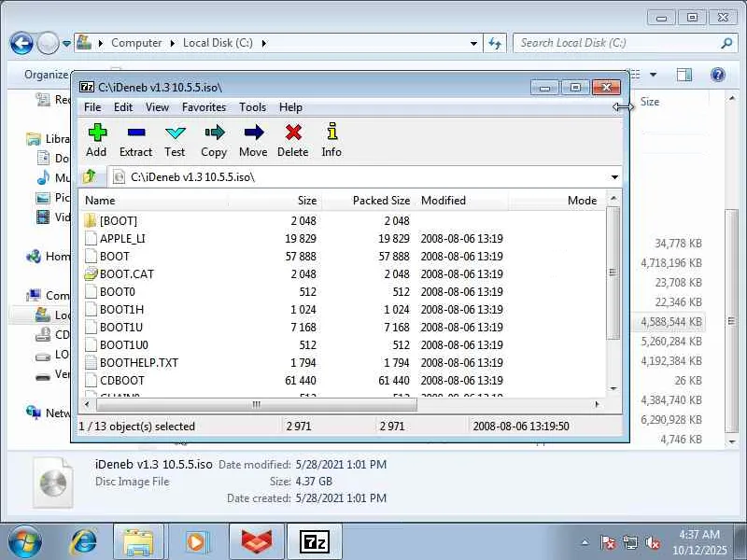The height and width of the screenshot is (560, 747).
Task: Click the 7-Zip vertical scrollbar thumb
Action: (x=613, y=273)
